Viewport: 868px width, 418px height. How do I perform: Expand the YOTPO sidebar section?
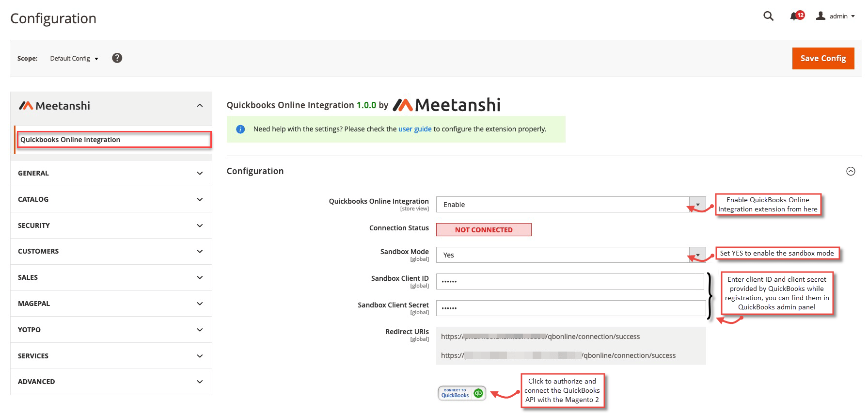click(111, 330)
